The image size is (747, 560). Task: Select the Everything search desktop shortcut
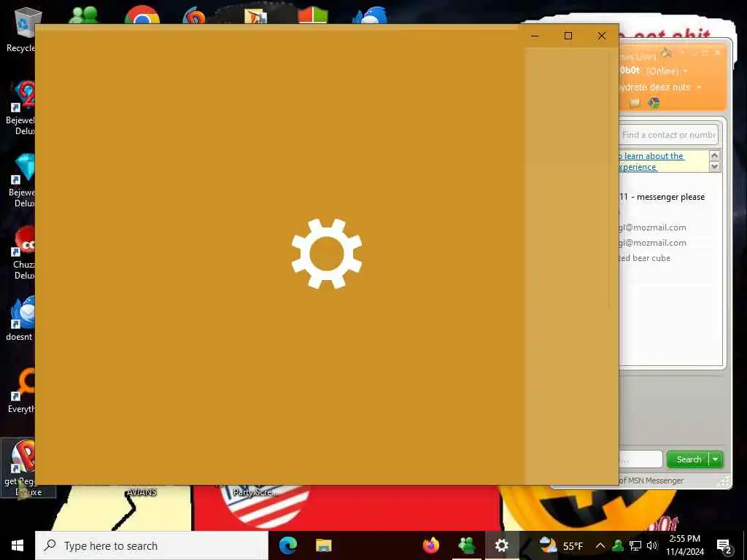(x=21, y=391)
